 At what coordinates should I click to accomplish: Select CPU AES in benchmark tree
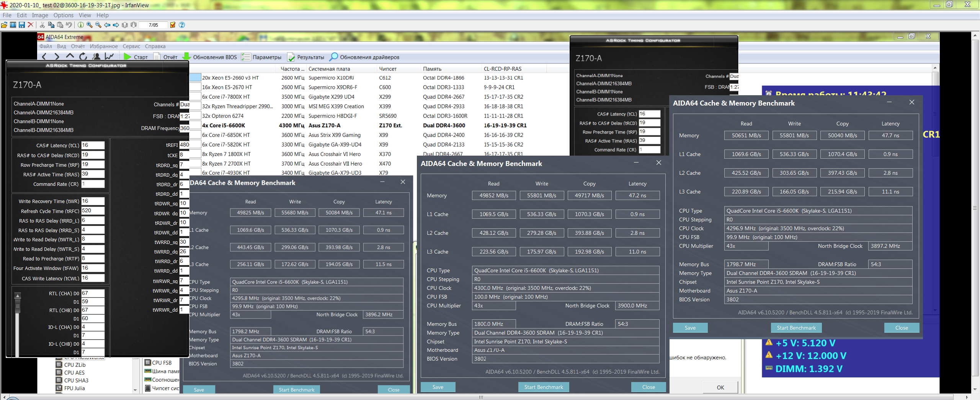[70, 372]
